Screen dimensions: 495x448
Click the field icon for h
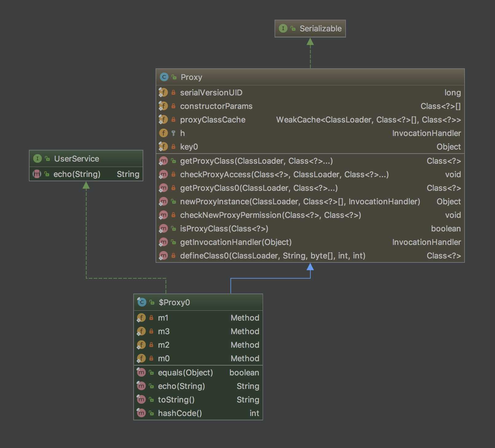[x=163, y=133]
